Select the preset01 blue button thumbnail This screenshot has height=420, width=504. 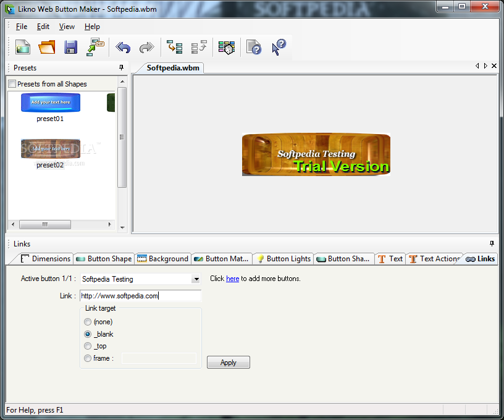[51, 103]
